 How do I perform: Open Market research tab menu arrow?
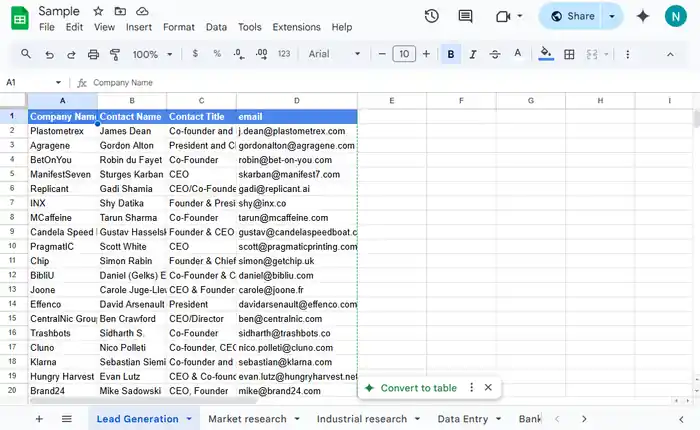click(297, 419)
